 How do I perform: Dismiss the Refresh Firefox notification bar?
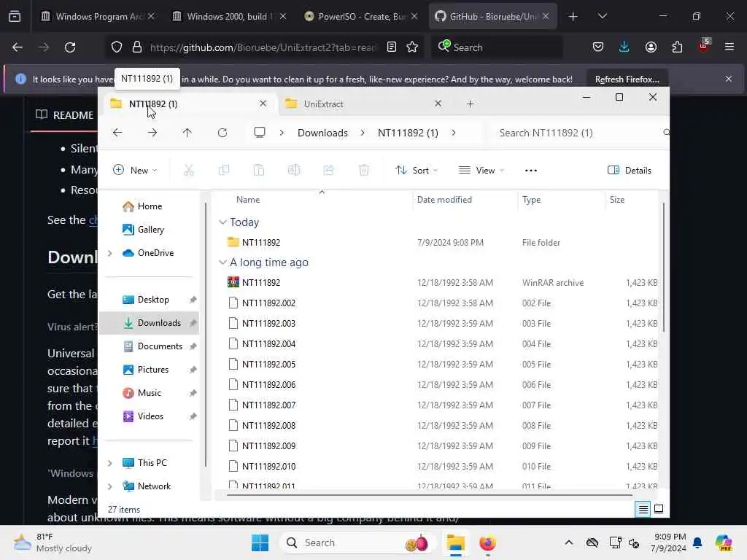(x=729, y=79)
